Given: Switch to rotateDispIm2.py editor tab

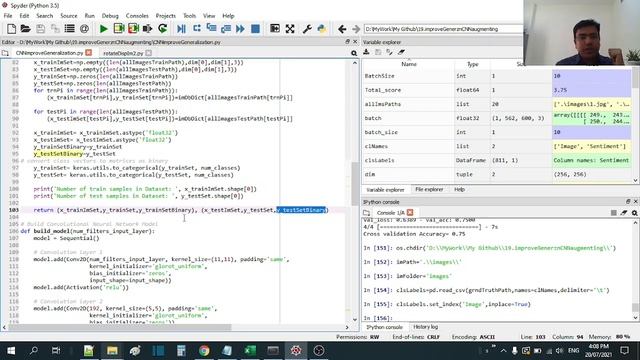Looking at the screenshot, I should [123, 53].
